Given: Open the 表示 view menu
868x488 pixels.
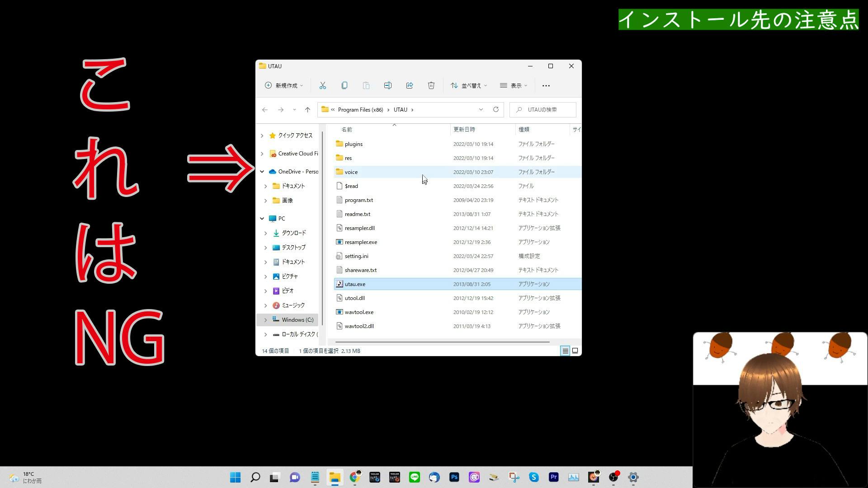Looking at the screenshot, I should [x=514, y=85].
